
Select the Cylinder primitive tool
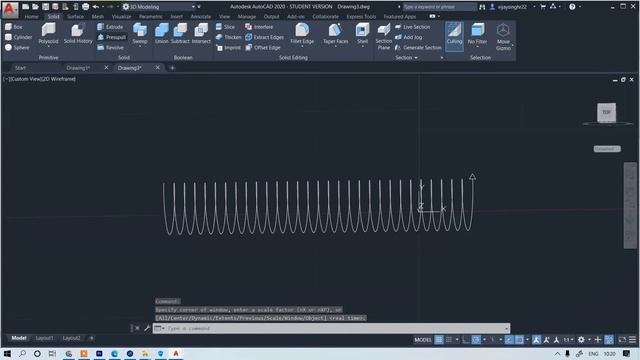click(18, 37)
